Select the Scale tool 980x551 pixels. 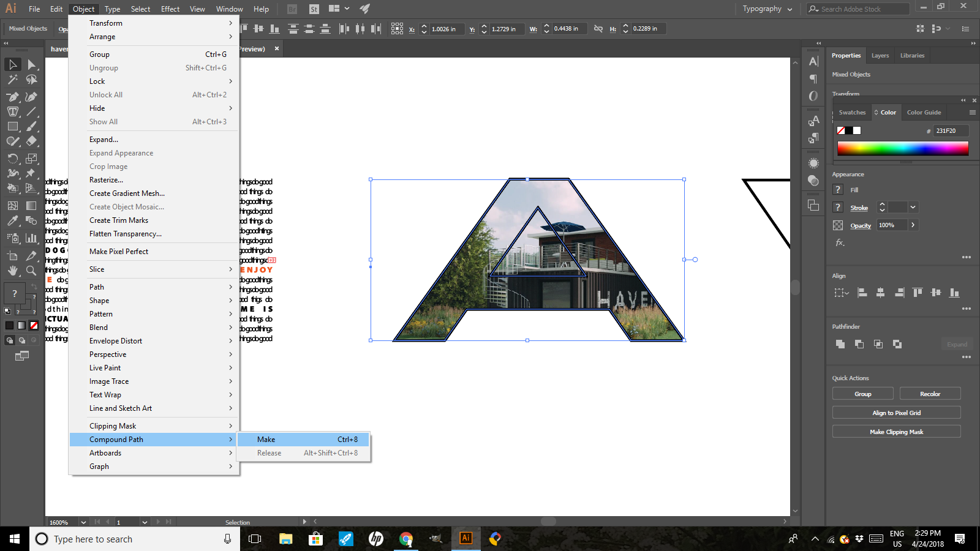click(31, 159)
